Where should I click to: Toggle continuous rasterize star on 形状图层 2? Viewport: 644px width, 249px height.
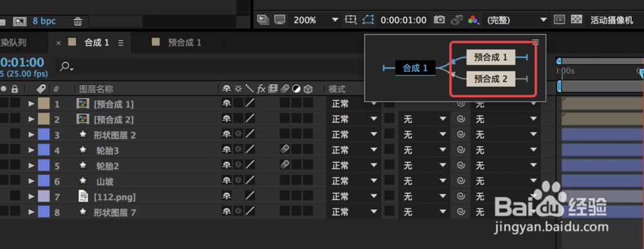click(x=238, y=134)
